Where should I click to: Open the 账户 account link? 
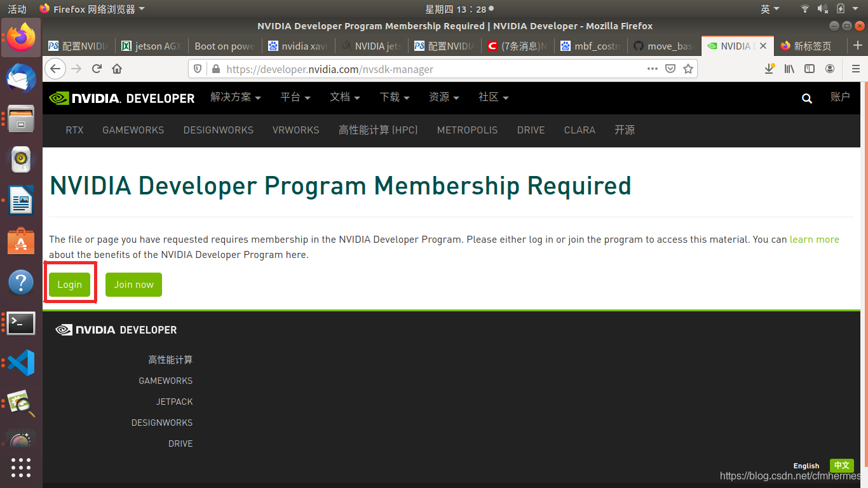(x=840, y=97)
